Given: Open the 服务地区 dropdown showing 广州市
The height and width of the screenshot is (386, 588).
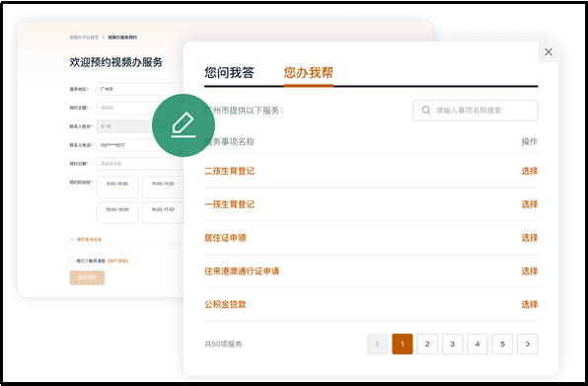Looking at the screenshot, I should coord(140,89).
